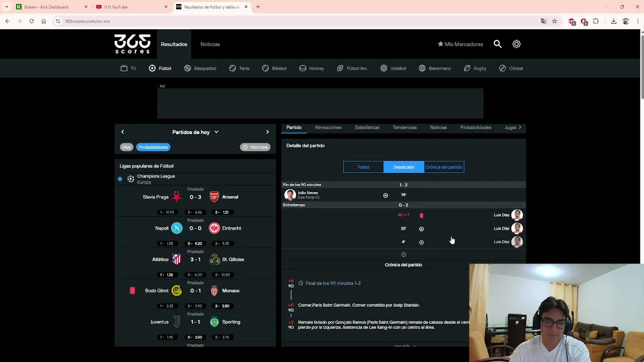
Task: Select the Hockey sport category
Action: click(312, 68)
